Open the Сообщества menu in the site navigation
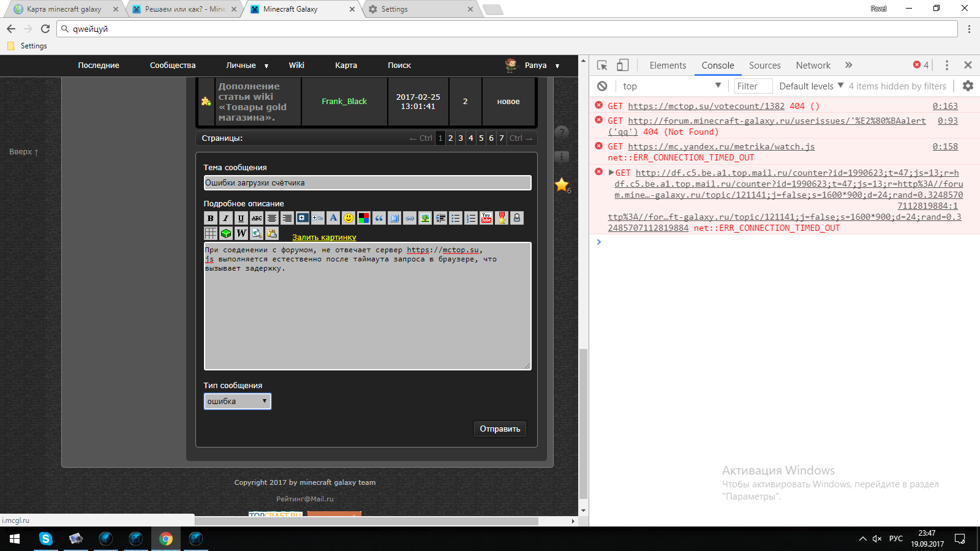 [173, 66]
